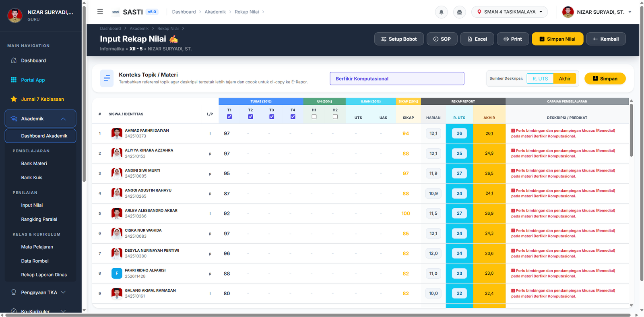The height and width of the screenshot is (317, 644).
Task: Click the topic field containing Berfikir Komputasional
Action: (x=397, y=79)
